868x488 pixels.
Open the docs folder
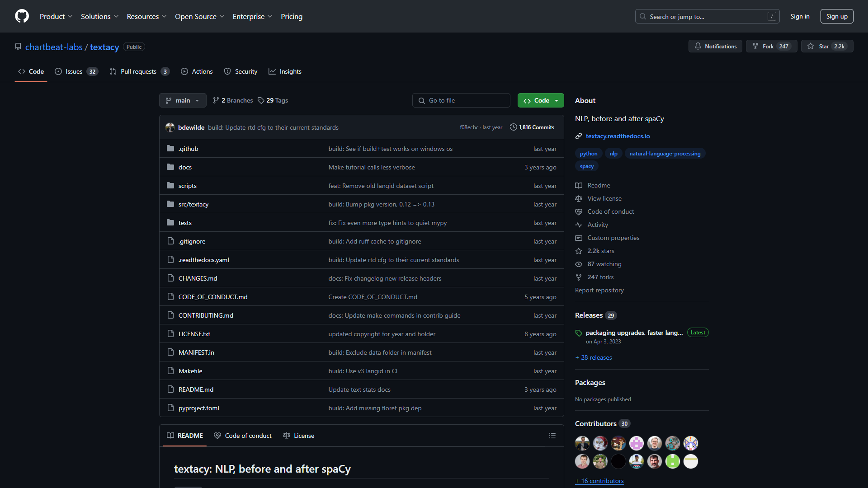click(x=185, y=167)
